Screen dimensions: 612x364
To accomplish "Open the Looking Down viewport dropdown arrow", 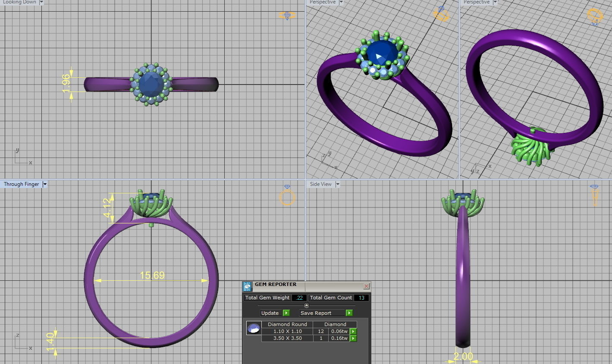I will (41, 2).
